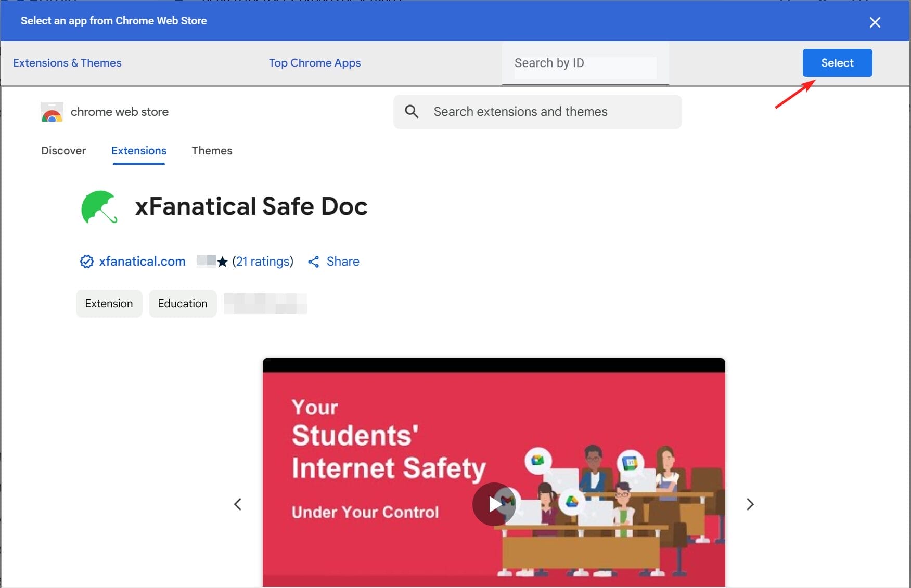
Task: Show the previous carousel slide
Action: pos(237,504)
